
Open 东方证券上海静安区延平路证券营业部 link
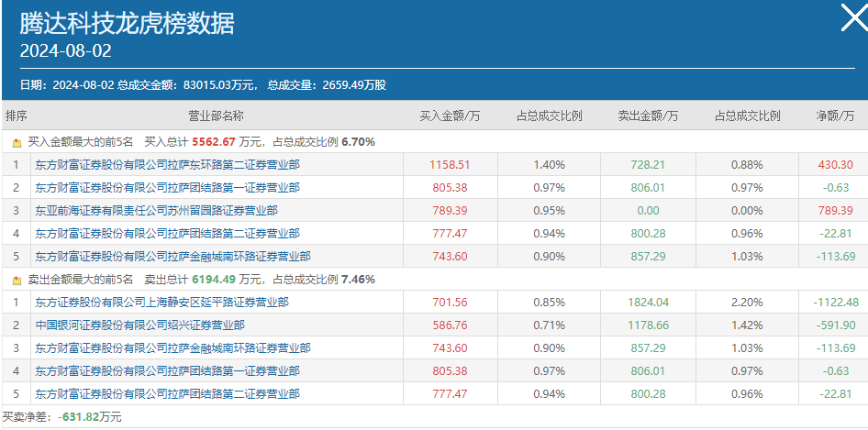[161, 303]
